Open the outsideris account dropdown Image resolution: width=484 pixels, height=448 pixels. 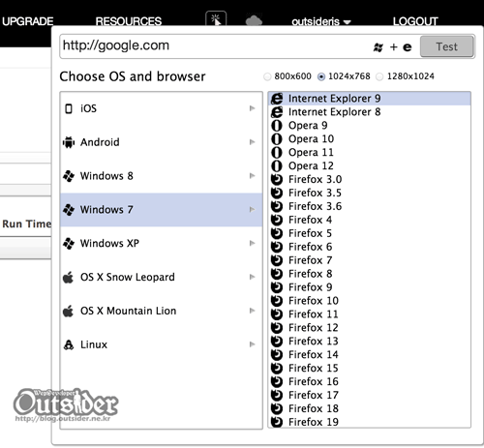tap(321, 21)
